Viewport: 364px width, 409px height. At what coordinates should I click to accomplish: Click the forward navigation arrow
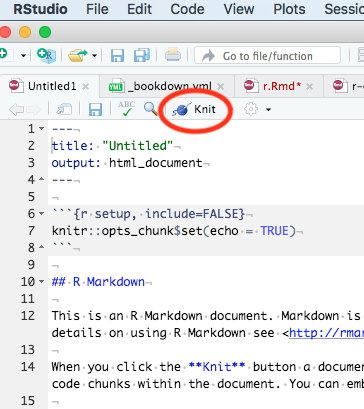point(33,109)
